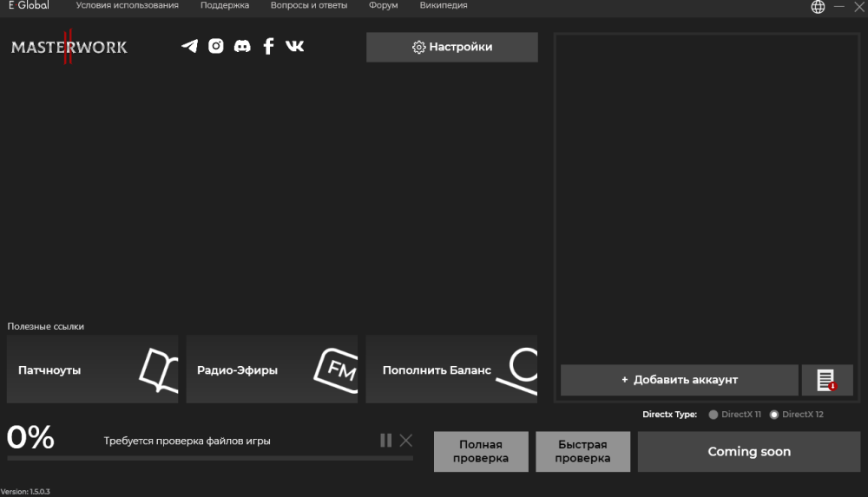The height and width of the screenshot is (497, 868).
Task: Click the account list document icon
Action: [826, 380]
